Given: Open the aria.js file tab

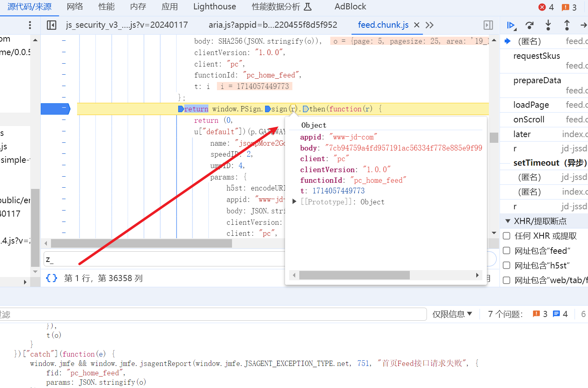Looking at the screenshot, I should click(x=273, y=25).
